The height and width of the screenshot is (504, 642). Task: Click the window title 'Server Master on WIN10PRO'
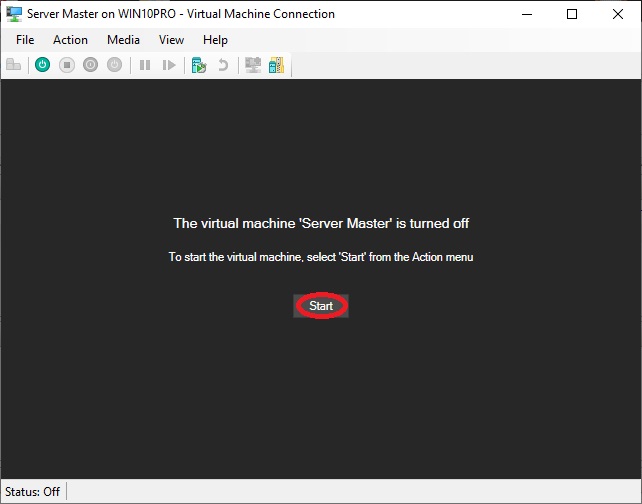[101, 14]
